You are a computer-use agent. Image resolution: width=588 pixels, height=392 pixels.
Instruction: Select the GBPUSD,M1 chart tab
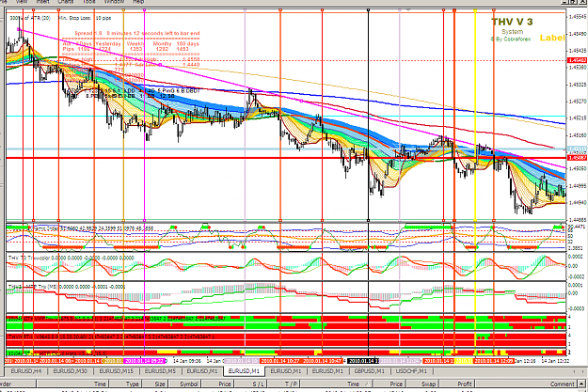(370, 371)
